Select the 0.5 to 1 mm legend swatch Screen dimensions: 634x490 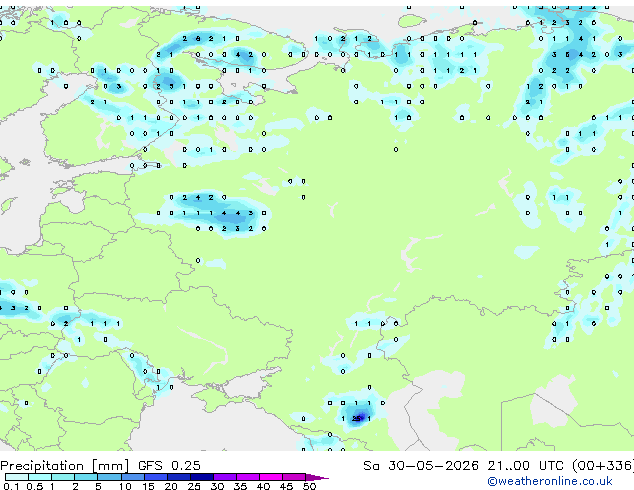(40, 477)
